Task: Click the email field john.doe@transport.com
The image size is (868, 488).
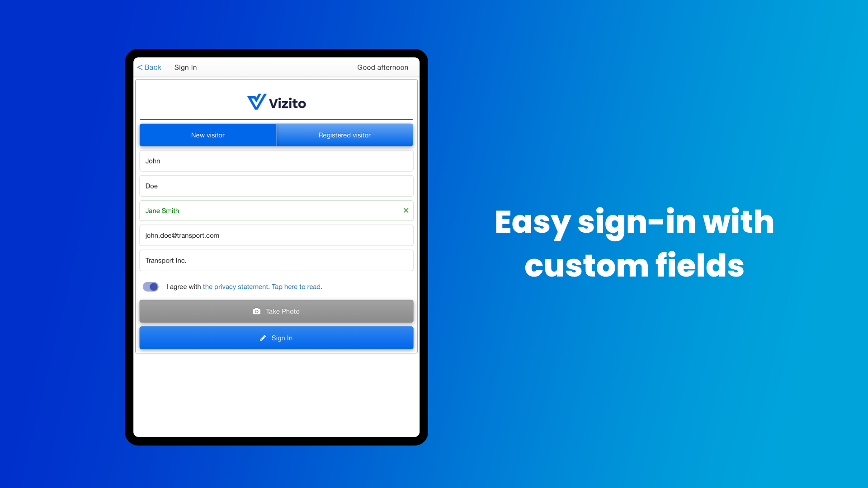Action: [x=277, y=235]
